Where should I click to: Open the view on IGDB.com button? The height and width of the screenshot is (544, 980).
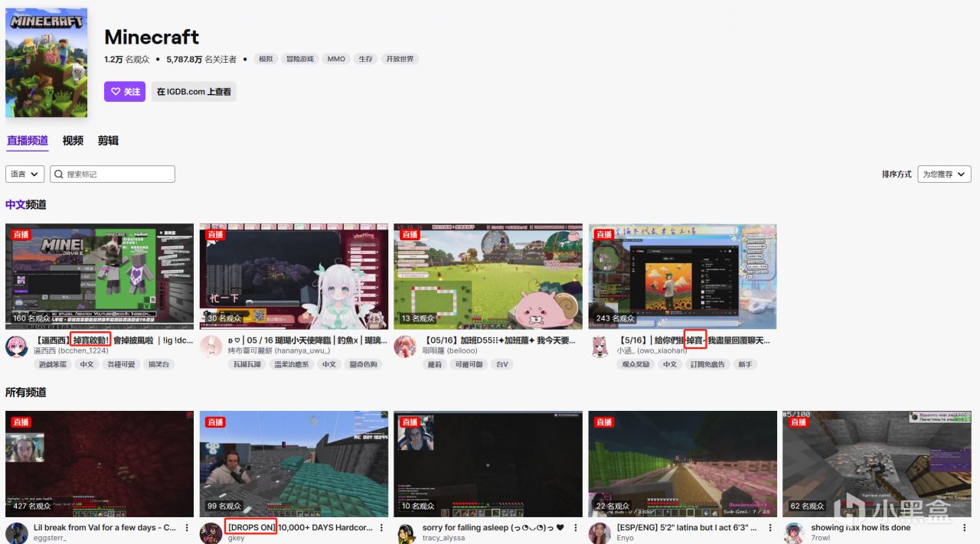pos(194,92)
